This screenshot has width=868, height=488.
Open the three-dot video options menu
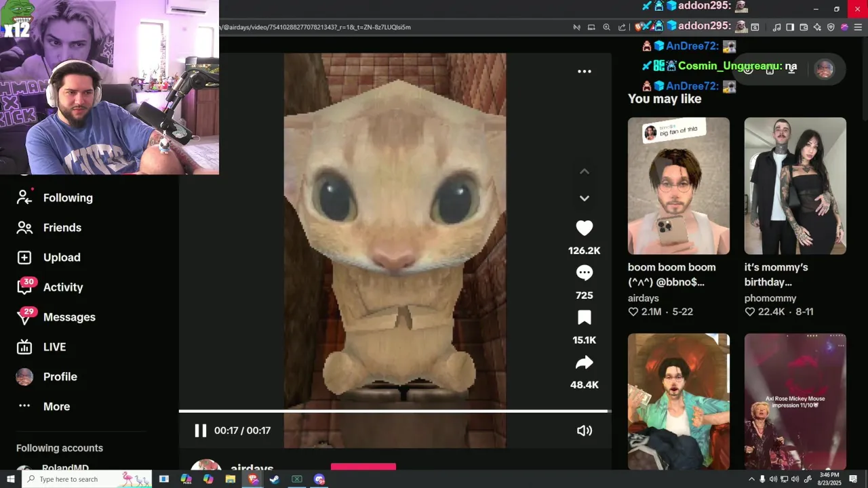(584, 71)
